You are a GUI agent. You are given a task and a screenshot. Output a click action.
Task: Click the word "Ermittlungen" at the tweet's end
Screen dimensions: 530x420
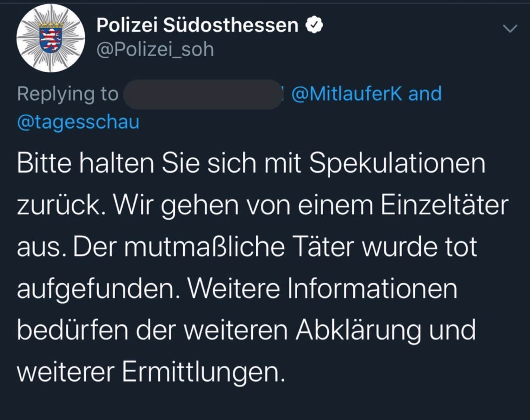(203, 373)
